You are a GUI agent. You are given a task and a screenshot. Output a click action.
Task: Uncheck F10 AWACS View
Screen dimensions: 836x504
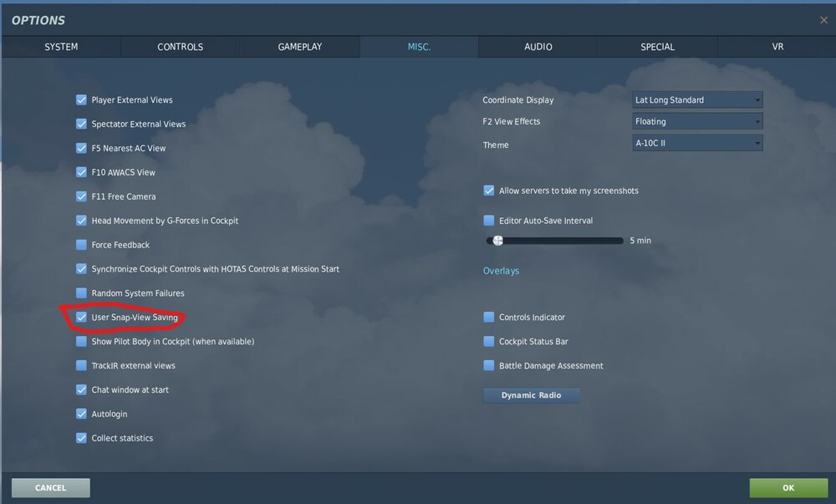pos(81,172)
